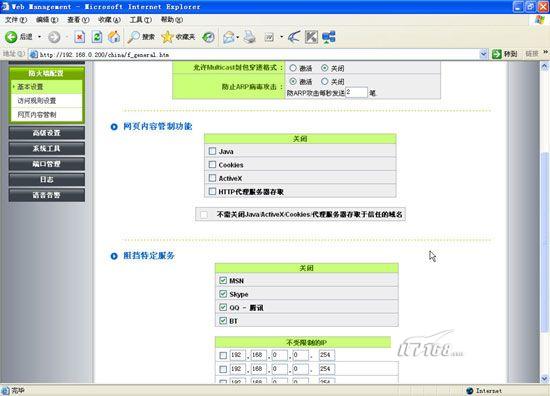Expand the address bar dropdown arrow
This screenshot has width=550, height=396.
(x=483, y=54)
